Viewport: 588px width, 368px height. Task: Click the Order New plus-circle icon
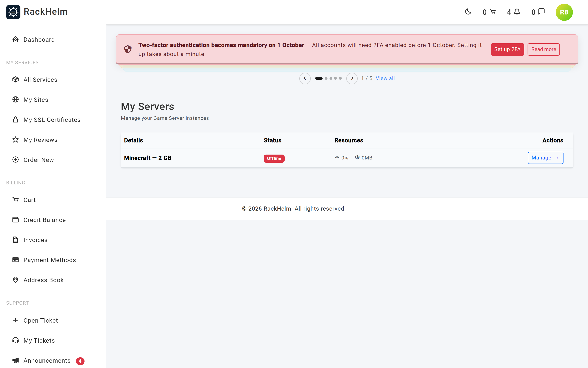point(16,160)
